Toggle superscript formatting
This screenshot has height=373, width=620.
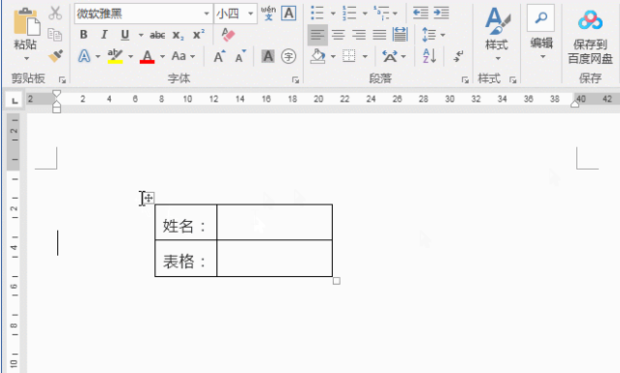pos(198,35)
